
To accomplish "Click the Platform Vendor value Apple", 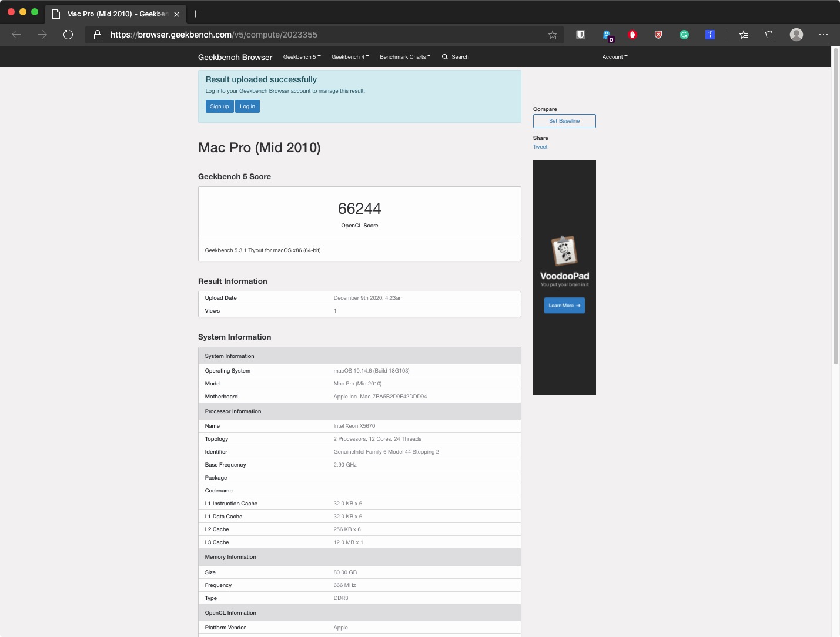I will pos(341,628).
